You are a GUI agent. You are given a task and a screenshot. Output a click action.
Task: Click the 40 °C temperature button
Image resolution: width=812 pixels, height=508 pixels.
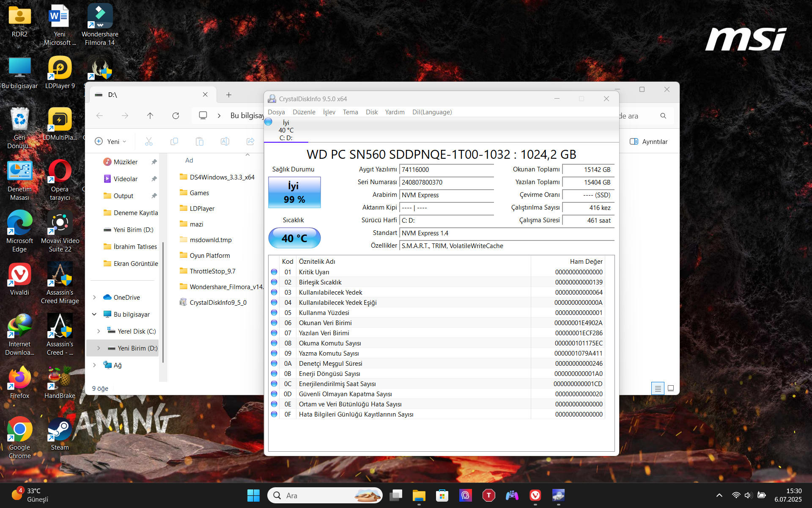[x=294, y=238]
